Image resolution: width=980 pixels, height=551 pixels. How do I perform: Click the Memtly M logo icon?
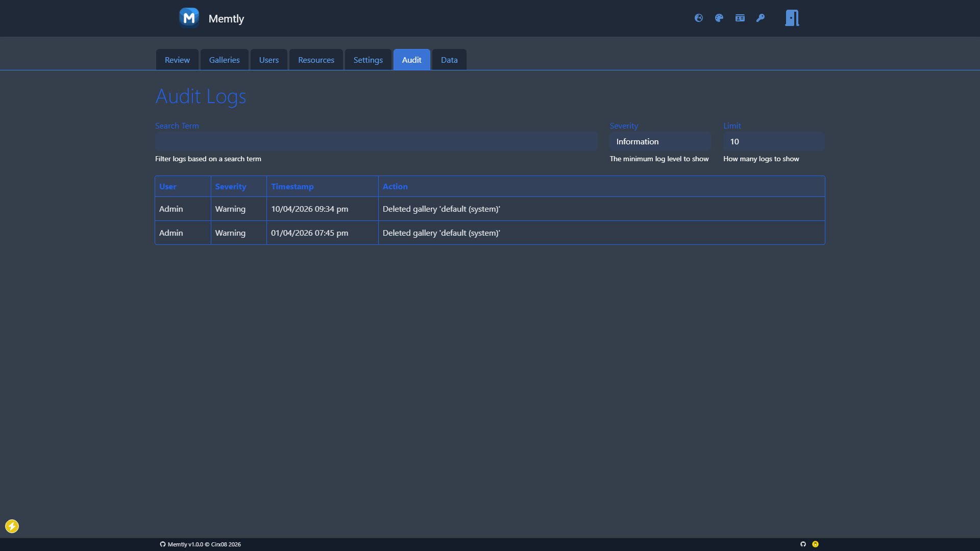click(189, 18)
